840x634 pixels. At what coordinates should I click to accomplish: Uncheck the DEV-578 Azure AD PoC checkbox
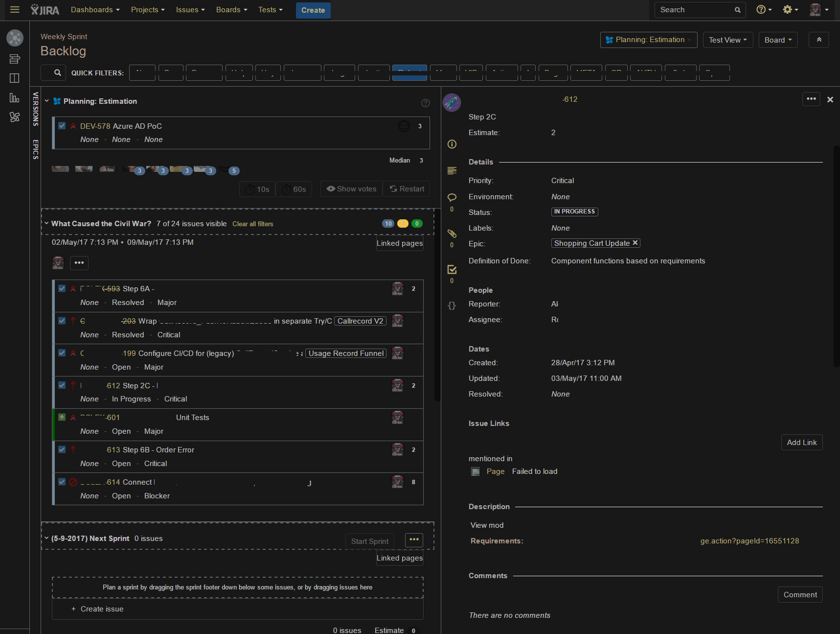point(62,125)
